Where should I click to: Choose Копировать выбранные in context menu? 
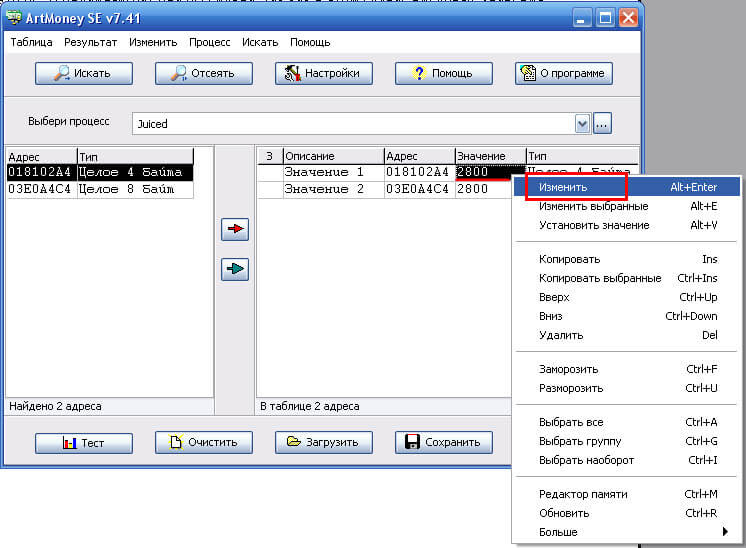point(627,278)
